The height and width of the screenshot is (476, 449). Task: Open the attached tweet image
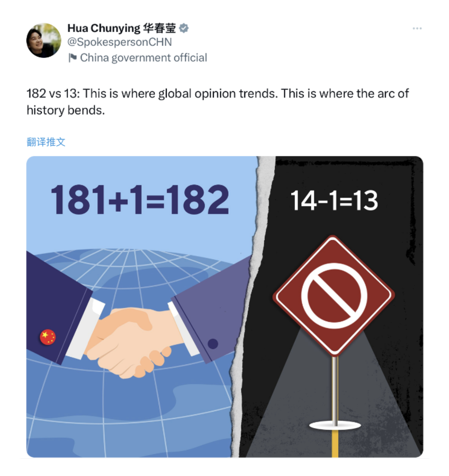pos(224,307)
